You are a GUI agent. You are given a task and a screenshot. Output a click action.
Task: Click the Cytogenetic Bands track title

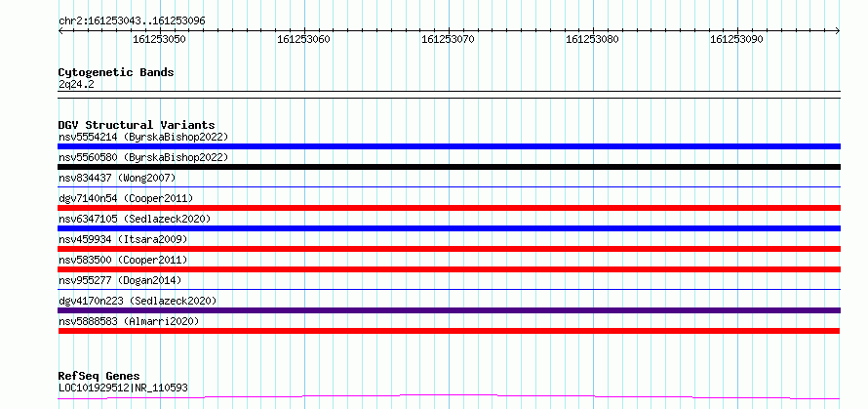pyautogui.click(x=116, y=72)
